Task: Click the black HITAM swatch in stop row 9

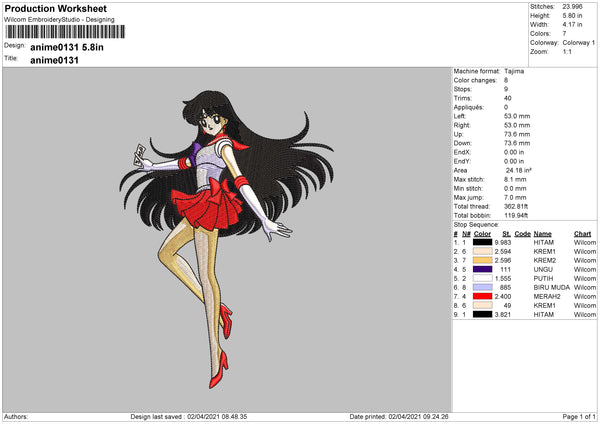Action: point(482,314)
